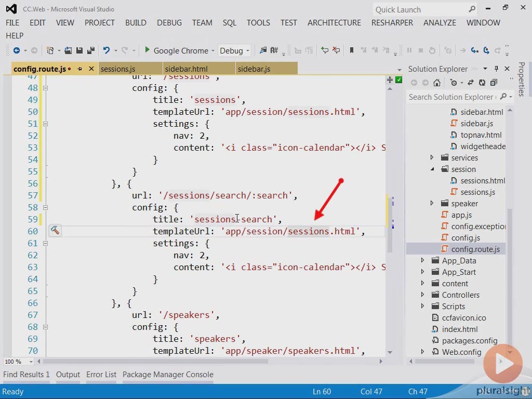The height and width of the screenshot is (399, 532).
Task: Open the TOOLS menu
Action: [258, 23]
